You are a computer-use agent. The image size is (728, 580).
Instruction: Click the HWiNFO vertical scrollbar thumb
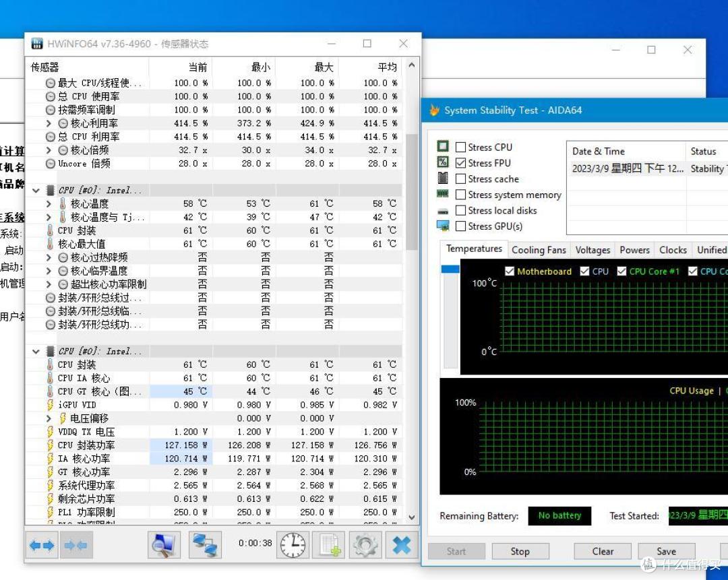[411, 191]
